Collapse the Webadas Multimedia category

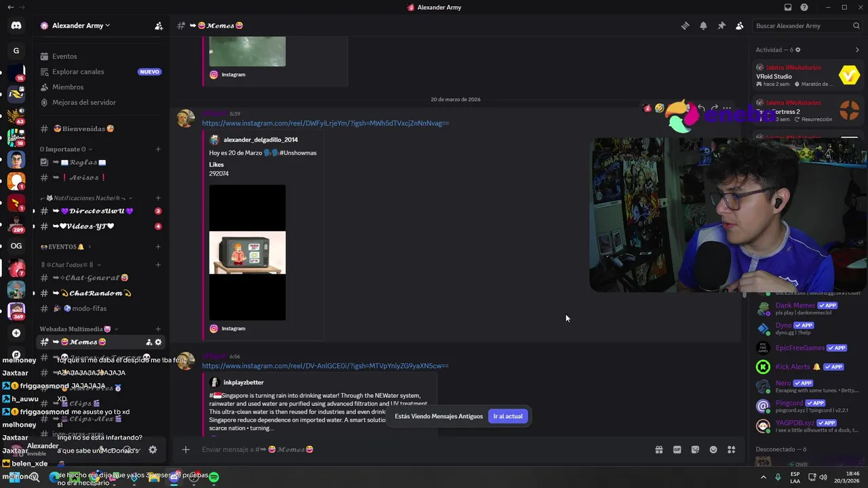[79, 329]
